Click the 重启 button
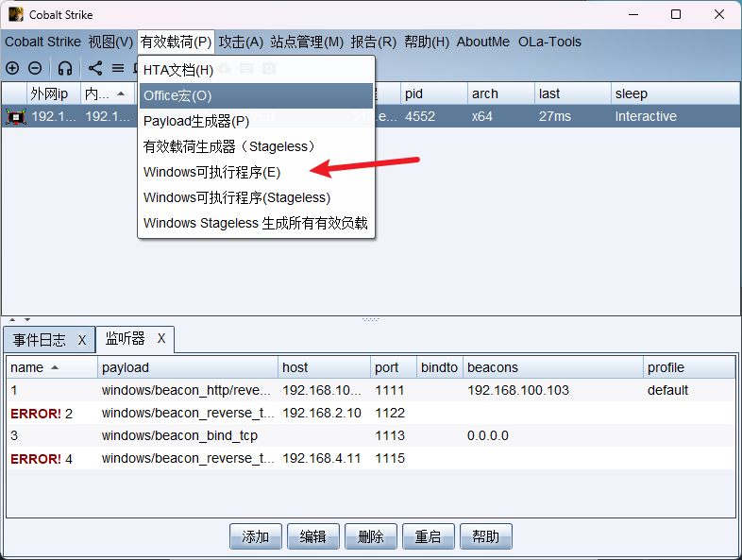 click(428, 536)
